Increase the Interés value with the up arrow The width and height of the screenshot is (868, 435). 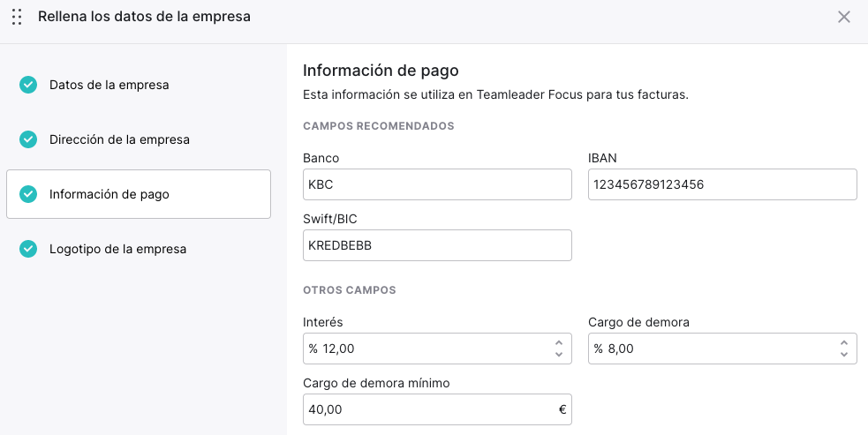559,343
